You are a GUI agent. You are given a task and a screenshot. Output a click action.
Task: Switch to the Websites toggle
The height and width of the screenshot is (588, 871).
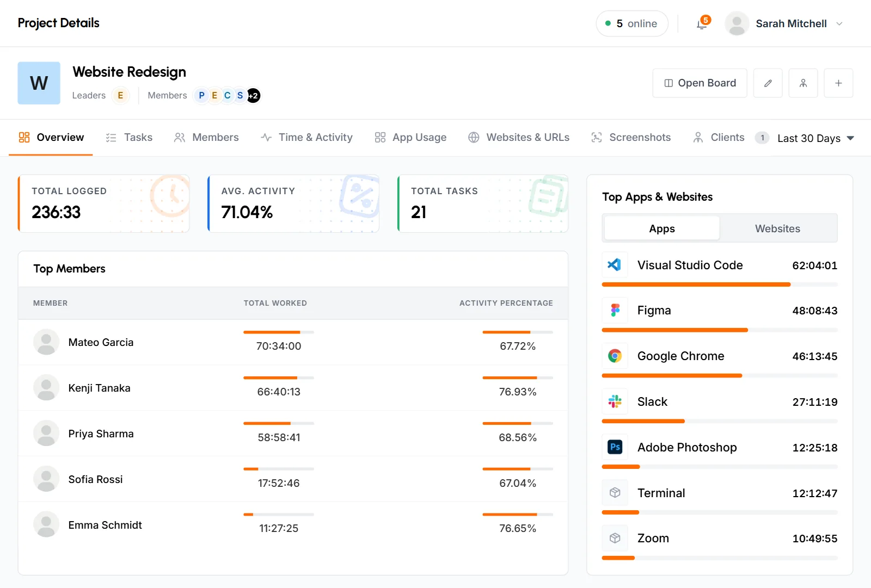[x=777, y=228]
